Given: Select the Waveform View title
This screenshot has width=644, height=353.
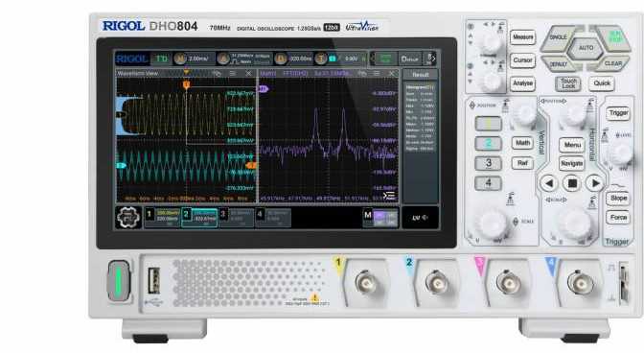Looking at the screenshot, I should [x=138, y=73].
